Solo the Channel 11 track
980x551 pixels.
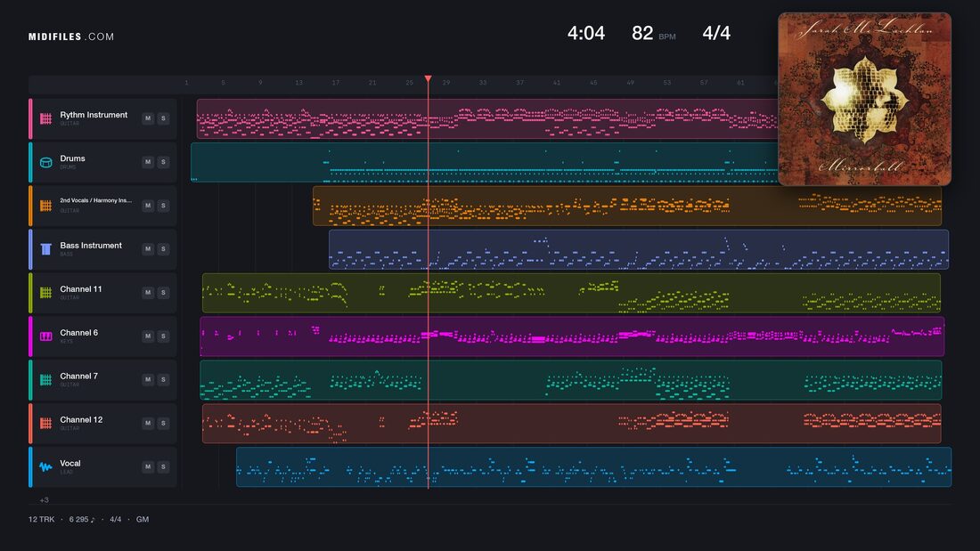[x=163, y=292]
